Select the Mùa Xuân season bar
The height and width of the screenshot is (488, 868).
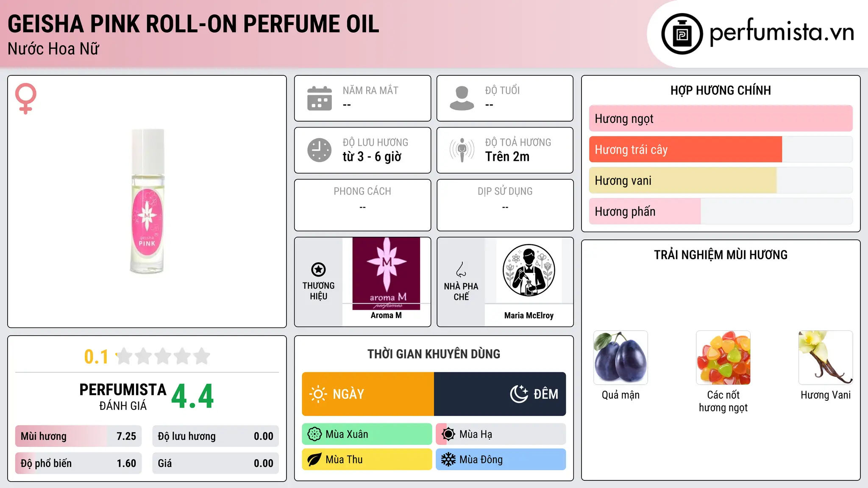(x=367, y=434)
